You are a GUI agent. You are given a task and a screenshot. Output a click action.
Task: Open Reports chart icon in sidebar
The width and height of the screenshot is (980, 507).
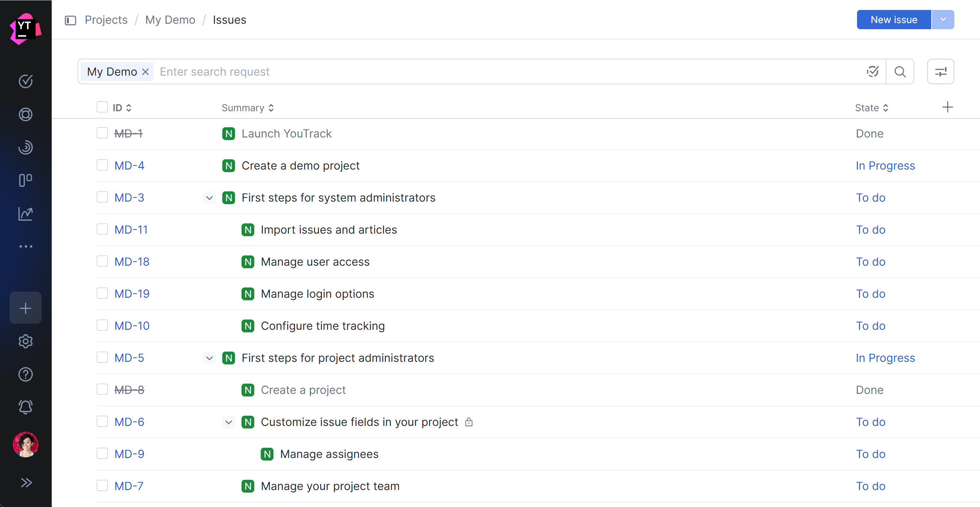26,213
